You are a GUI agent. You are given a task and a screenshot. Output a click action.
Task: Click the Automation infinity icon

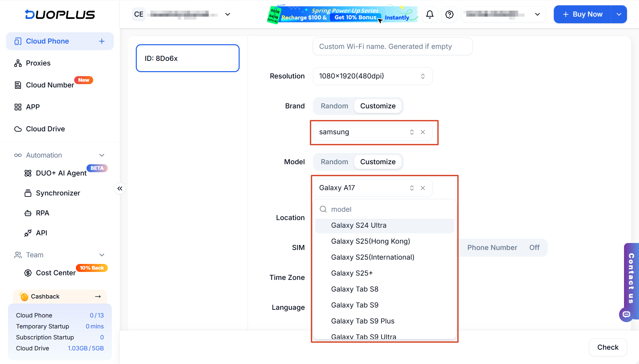[x=18, y=155]
